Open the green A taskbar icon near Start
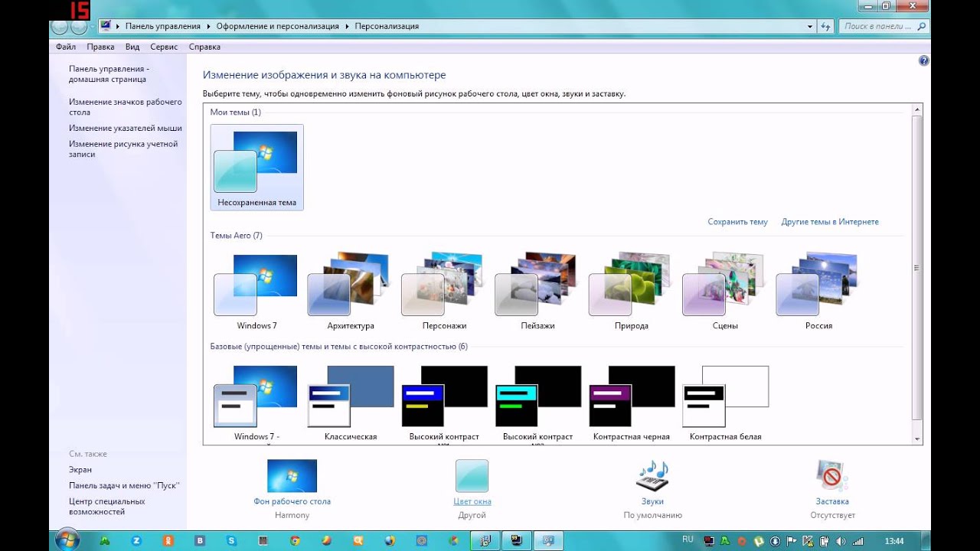This screenshot has width=980, height=551. tap(105, 540)
